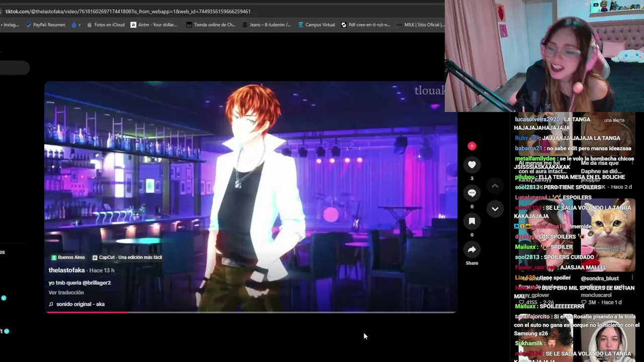Click the @brillager2 mention
The width and height of the screenshot is (644, 362).
tap(97, 283)
